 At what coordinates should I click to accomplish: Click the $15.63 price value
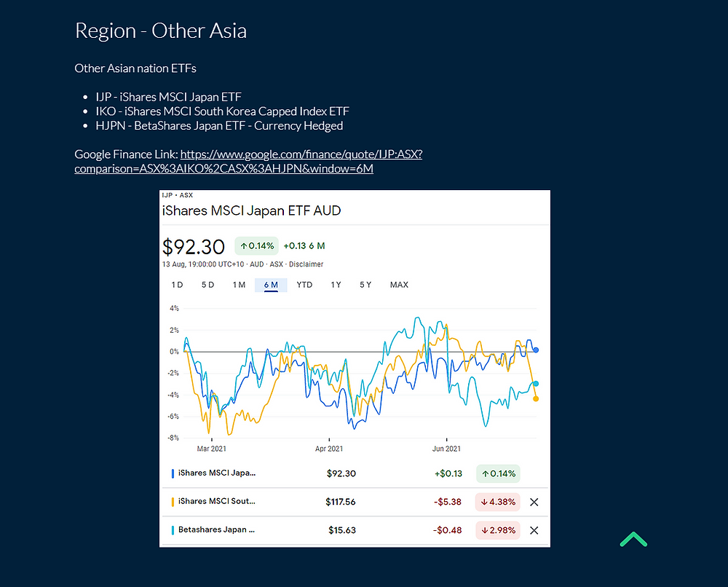click(341, 530)
